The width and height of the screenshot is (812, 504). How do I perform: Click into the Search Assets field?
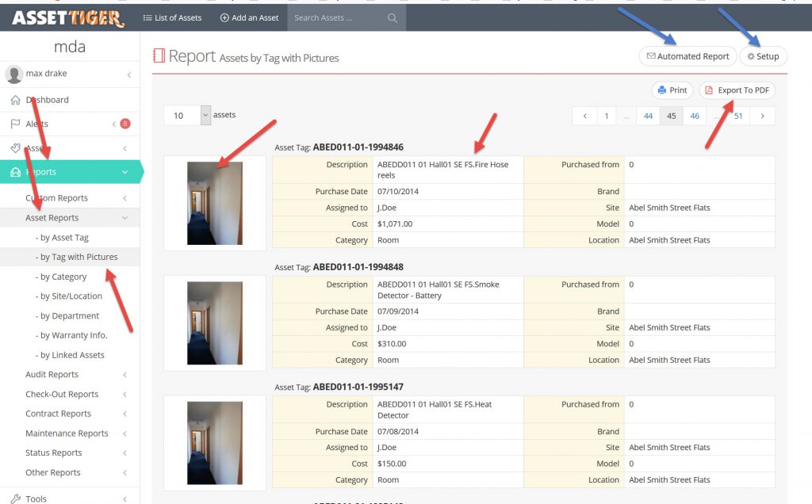pos(337,18)
